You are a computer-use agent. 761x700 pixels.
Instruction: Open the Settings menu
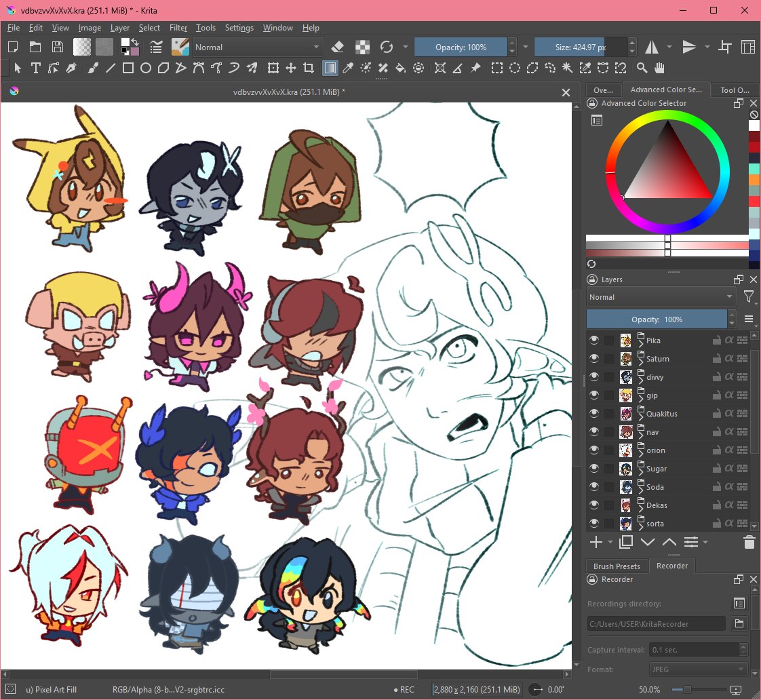click(x=239, y=28)
